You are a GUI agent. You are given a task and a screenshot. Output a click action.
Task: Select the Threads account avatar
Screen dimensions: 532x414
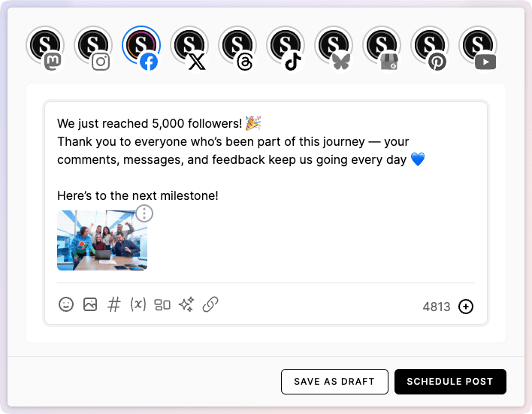click(237, 46)
